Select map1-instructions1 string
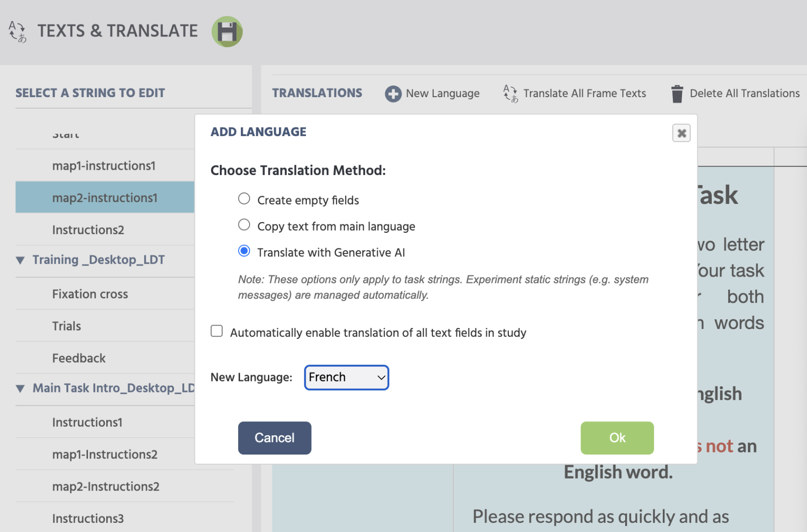Viewport: 807px width, 532px height. click(x=105, y=165)
